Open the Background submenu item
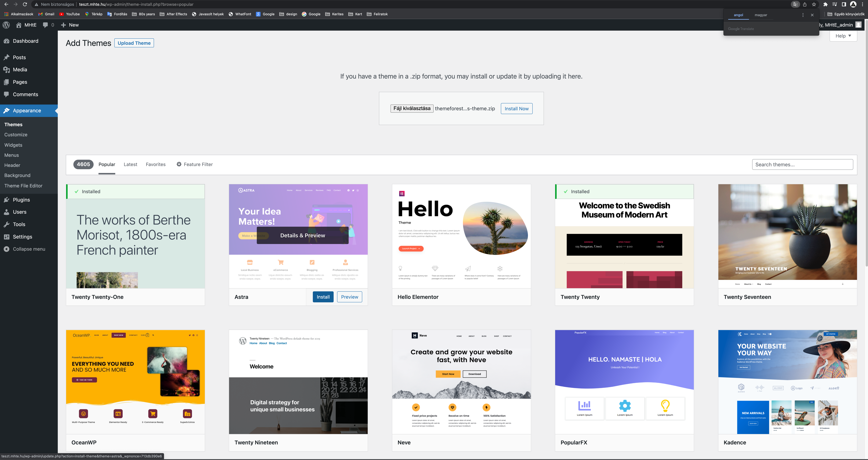The width and height of the screenshot is (868, 460). (x=17, y=175)
